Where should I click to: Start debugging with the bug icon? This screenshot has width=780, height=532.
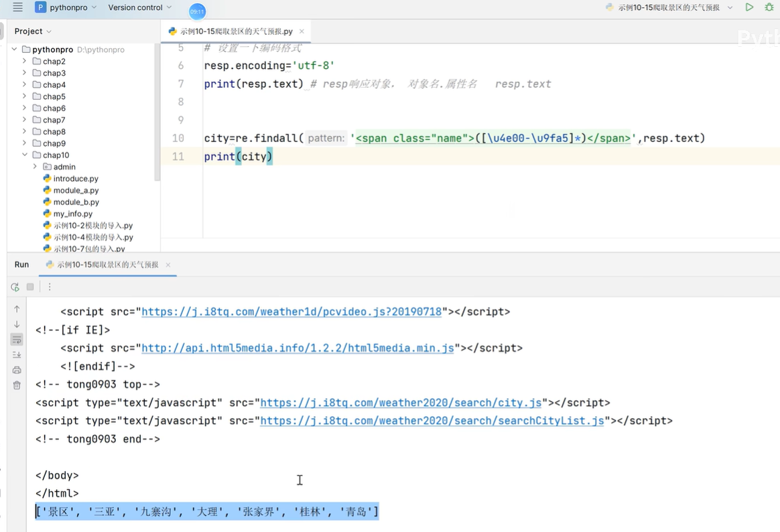tap(769, 7)
